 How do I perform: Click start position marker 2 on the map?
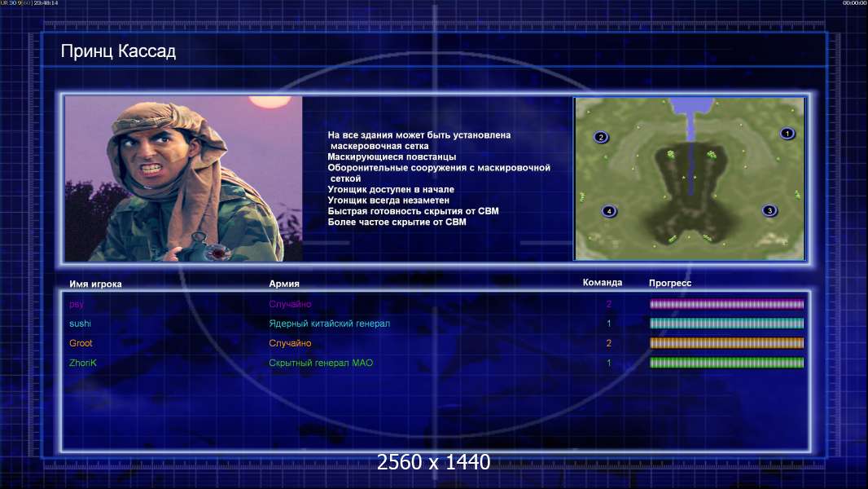601,138
